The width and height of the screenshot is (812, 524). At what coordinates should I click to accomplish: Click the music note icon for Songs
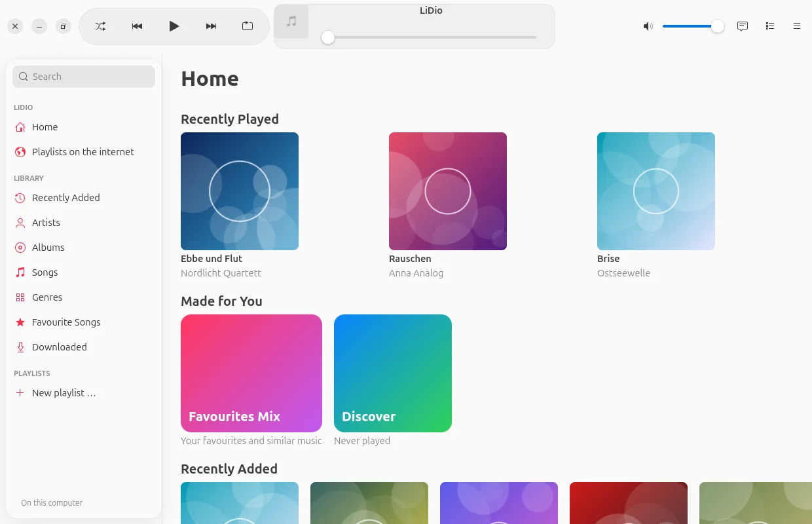point(20,272)
